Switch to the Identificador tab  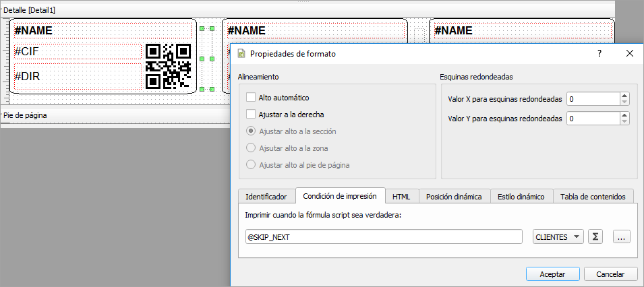coord(266,197)
